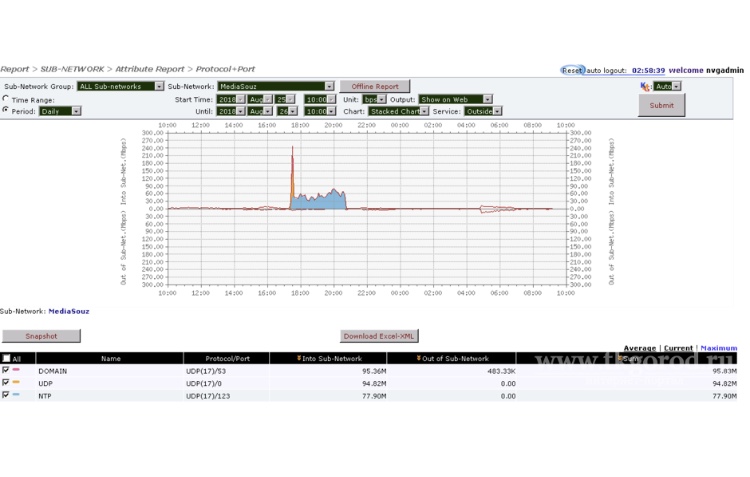The image size is (750, 477).
Task: Switch table view to Maximum
Action: (718, 348)
